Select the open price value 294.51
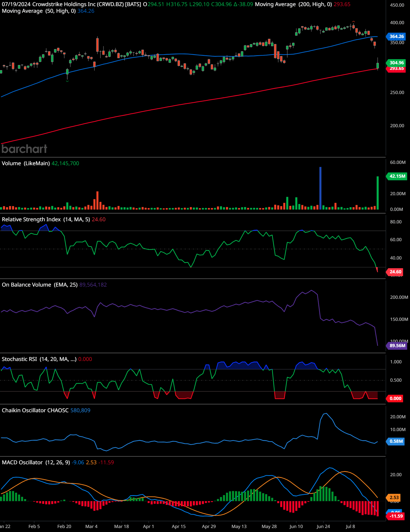The height and width of the screenshot is (532, 410). pyautogui.click(x=156, y=4)
